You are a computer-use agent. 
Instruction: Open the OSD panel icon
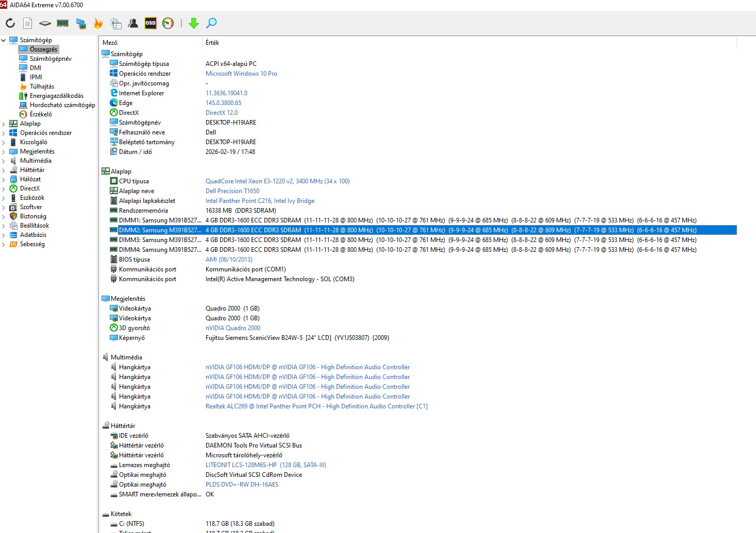coord(150,23)
